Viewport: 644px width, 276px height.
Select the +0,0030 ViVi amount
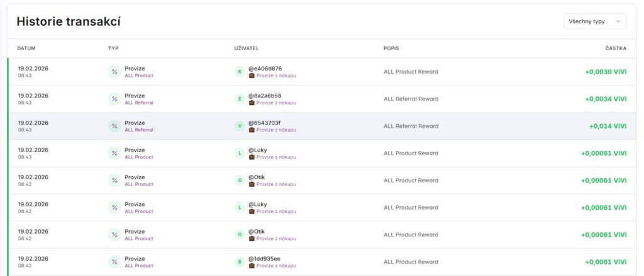coord(606,72)
